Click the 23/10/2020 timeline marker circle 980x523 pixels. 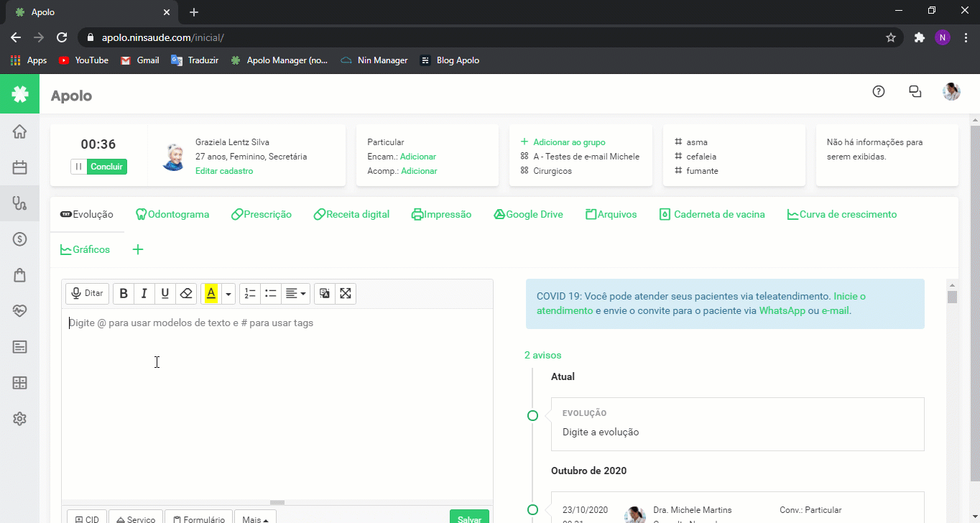click(532, 510)
